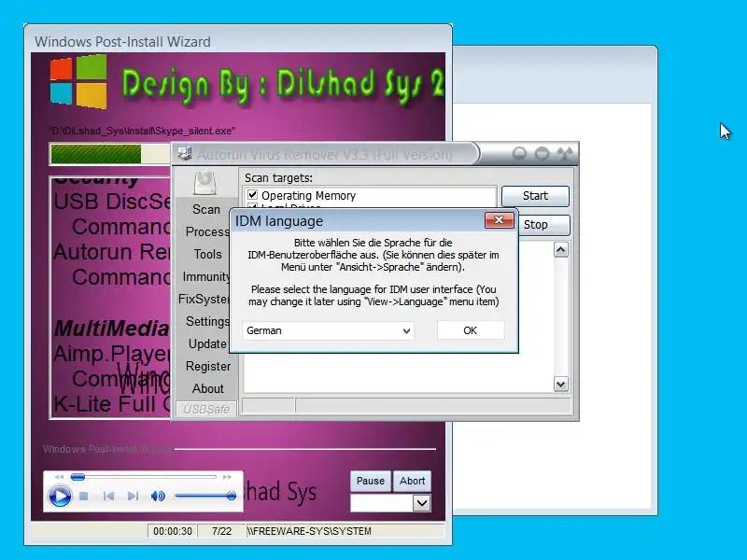Abort the Post-Install Wizard installation
Image resolution: width=747 pixels, height=560 pixels.
point(412,481)
